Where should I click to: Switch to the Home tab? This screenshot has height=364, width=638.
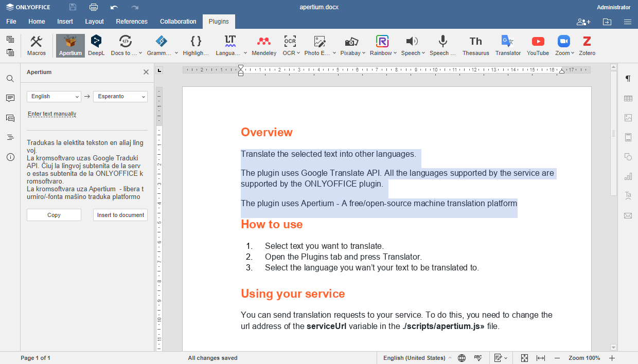[37, 22]
